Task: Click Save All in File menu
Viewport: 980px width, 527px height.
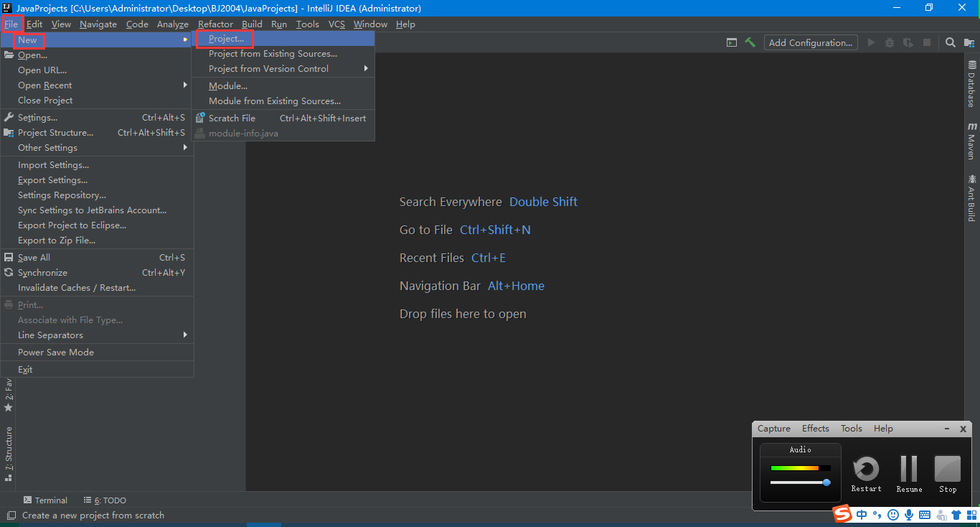Action: (97, 258)
